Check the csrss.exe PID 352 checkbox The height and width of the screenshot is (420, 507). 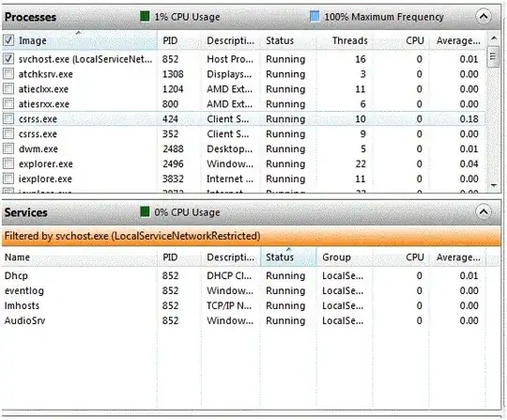point(8,133)
